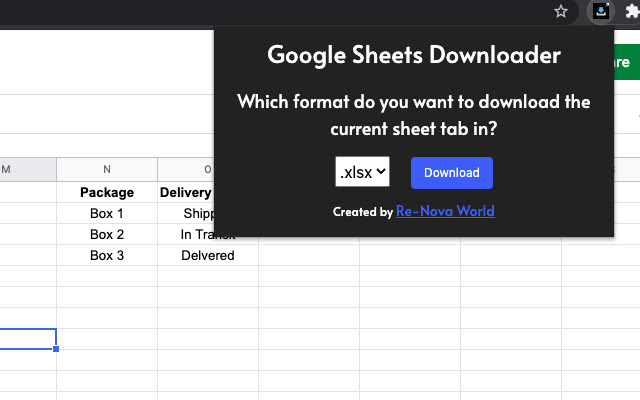Viewport: 640px width, 400px height.
Task: Select the Box 3 cell
Action: [x=107, y=256]
